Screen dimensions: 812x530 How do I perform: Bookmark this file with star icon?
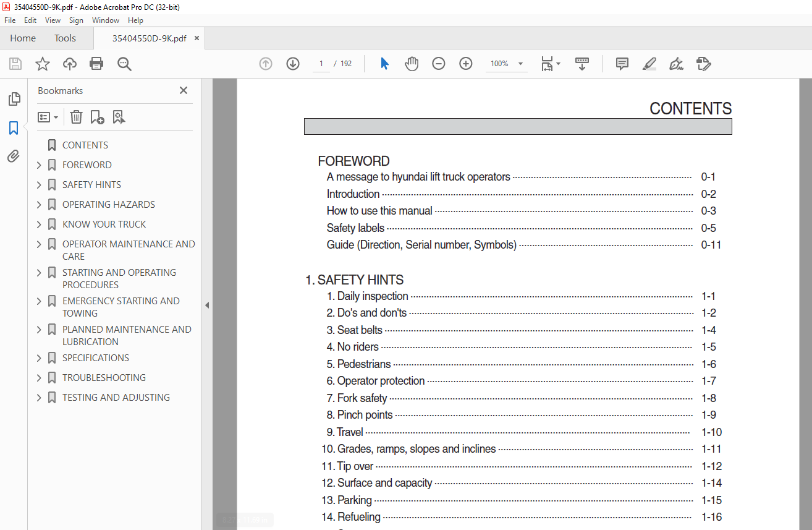pos(43,64)
